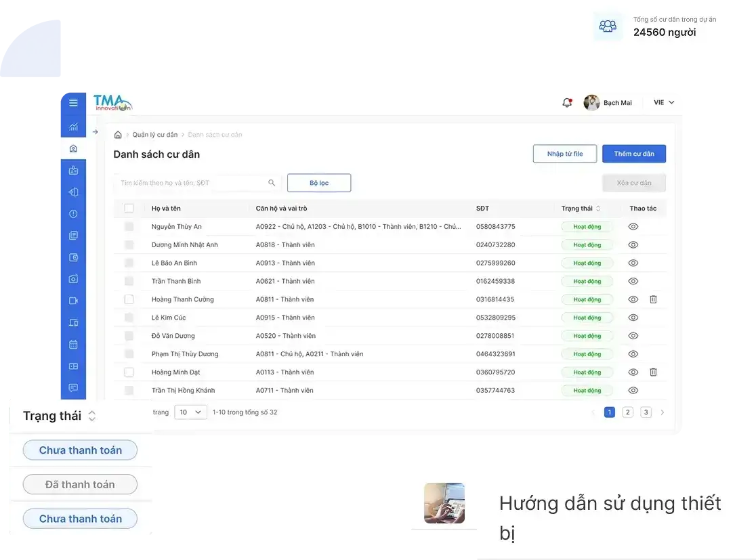Click the Nhập từ file button
Screen dimensions: 756x560
[565, 154]
